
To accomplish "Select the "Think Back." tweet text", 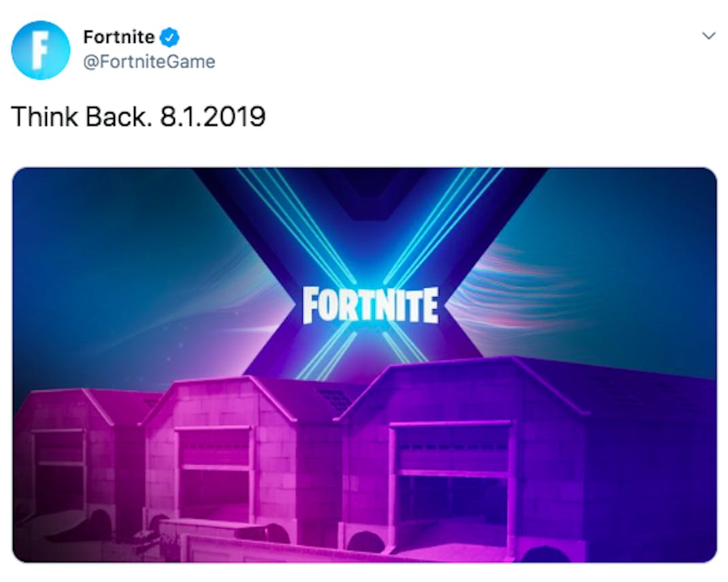I will [x=81, y=116].
